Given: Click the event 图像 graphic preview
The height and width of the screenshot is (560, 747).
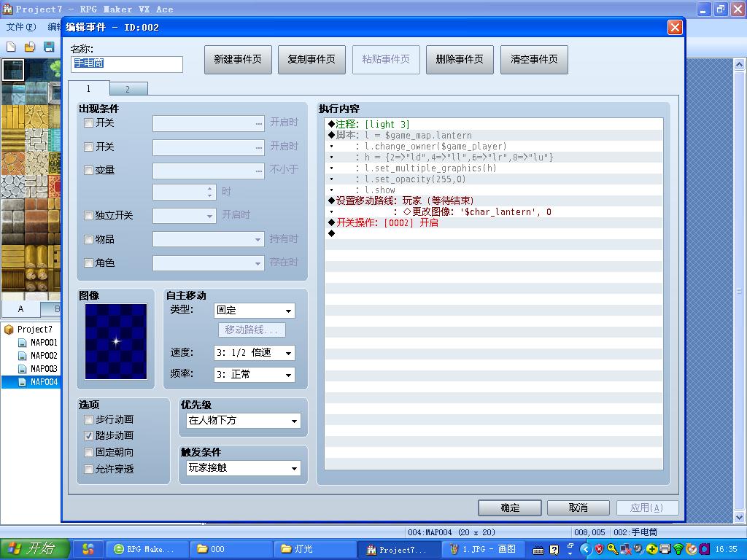Looking at the screenshot, I should [x=116, y=341].
